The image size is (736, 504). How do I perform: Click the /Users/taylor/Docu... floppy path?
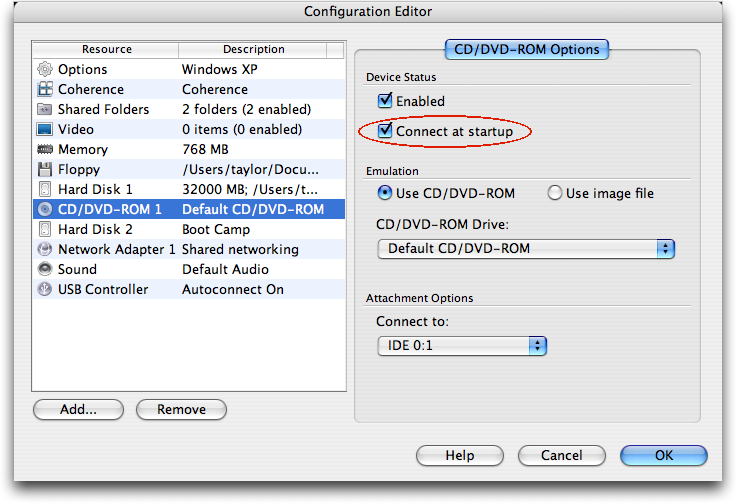pos(250,169)
